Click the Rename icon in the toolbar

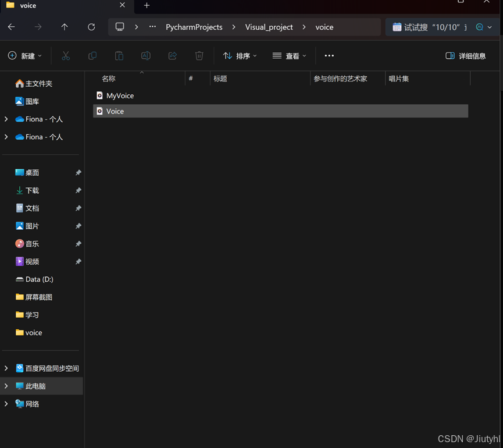tap(145, 55)
